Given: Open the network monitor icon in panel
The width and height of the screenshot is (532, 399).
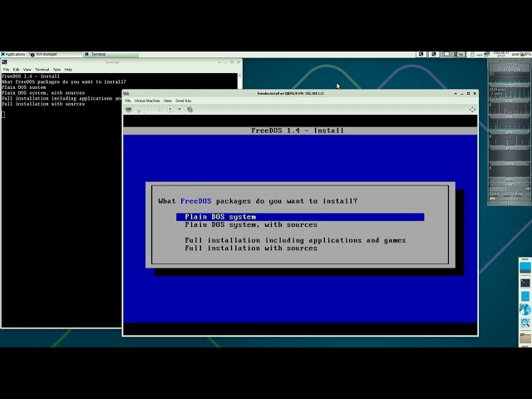Looking at the screenshot, I should (x=486, y=54).
